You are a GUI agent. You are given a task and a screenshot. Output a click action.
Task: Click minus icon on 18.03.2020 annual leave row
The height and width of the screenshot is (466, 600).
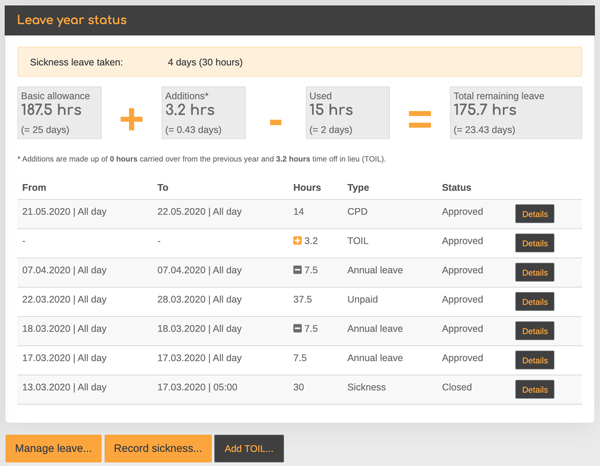(x=298, y=329)
